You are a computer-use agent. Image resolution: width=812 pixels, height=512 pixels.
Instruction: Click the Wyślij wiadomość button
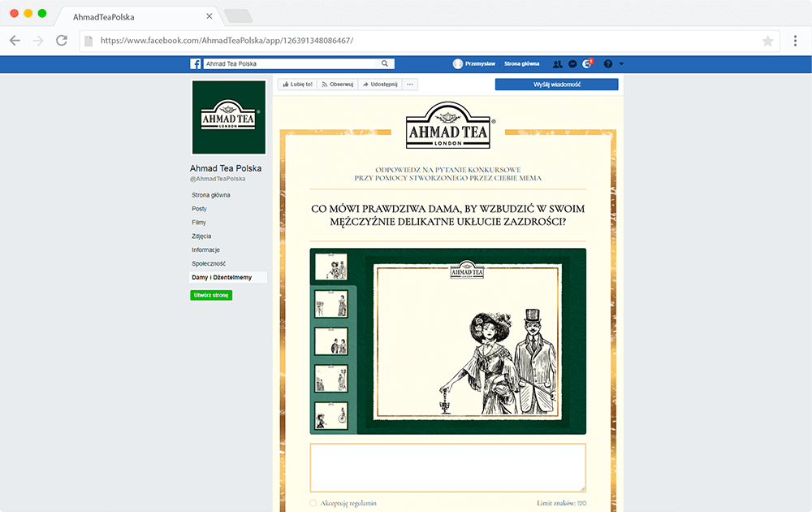click(557, 85)
